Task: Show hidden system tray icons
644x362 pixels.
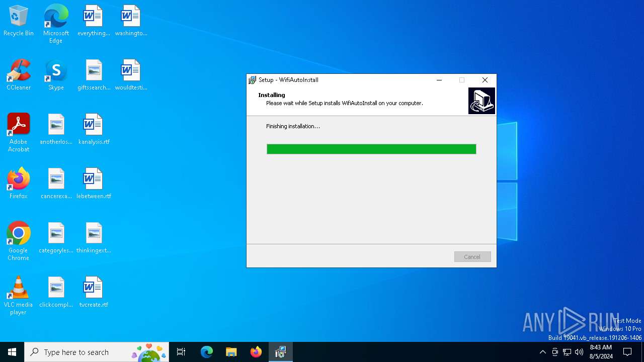Action: [542, 352]
